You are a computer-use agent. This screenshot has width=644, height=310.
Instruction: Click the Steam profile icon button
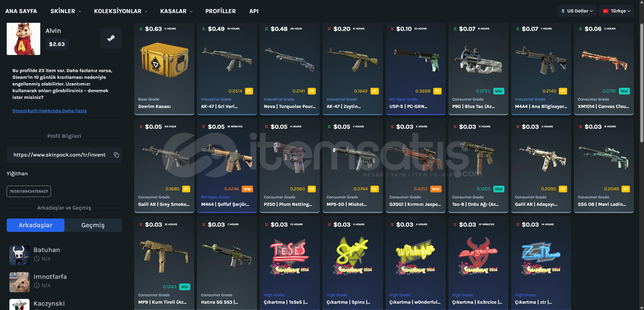tap(111, 38)
